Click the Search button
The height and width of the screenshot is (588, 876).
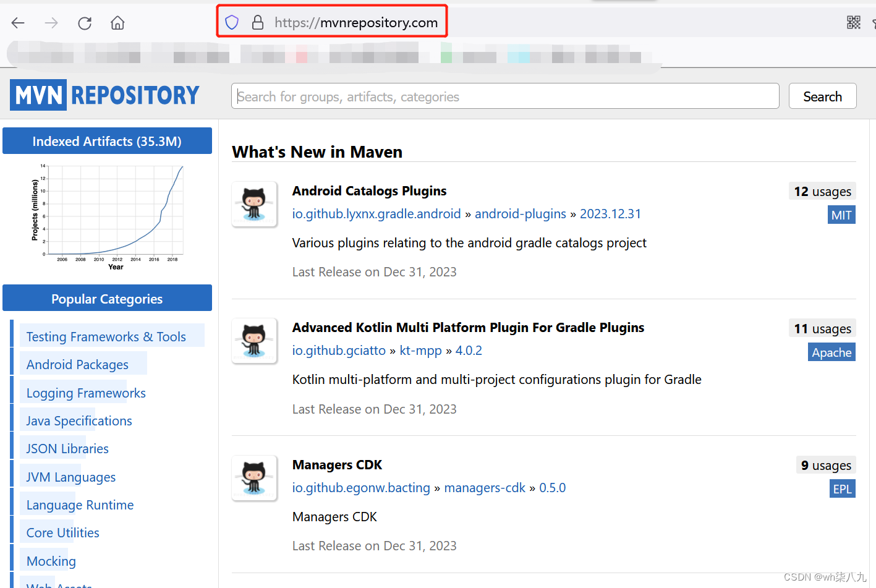tap(822, 96)
